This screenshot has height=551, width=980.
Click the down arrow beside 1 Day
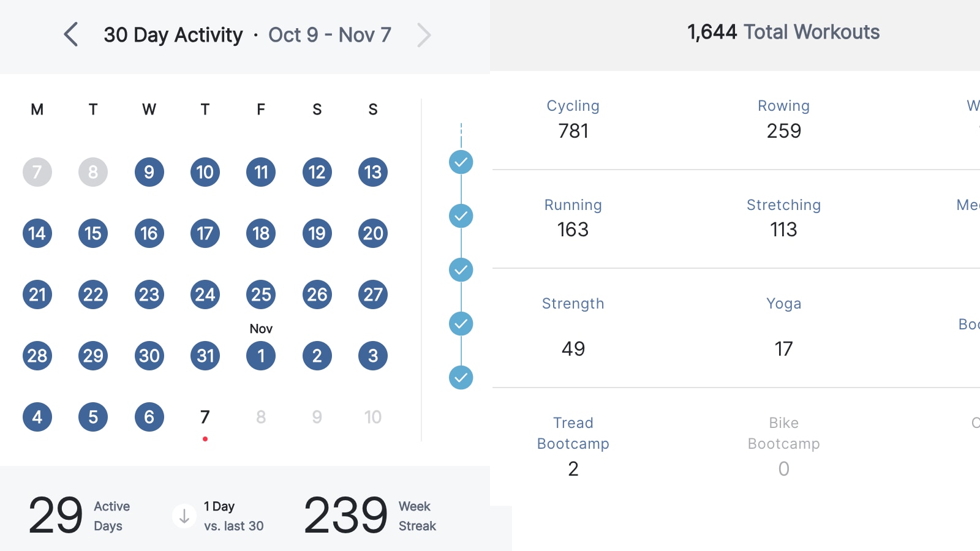184,516
